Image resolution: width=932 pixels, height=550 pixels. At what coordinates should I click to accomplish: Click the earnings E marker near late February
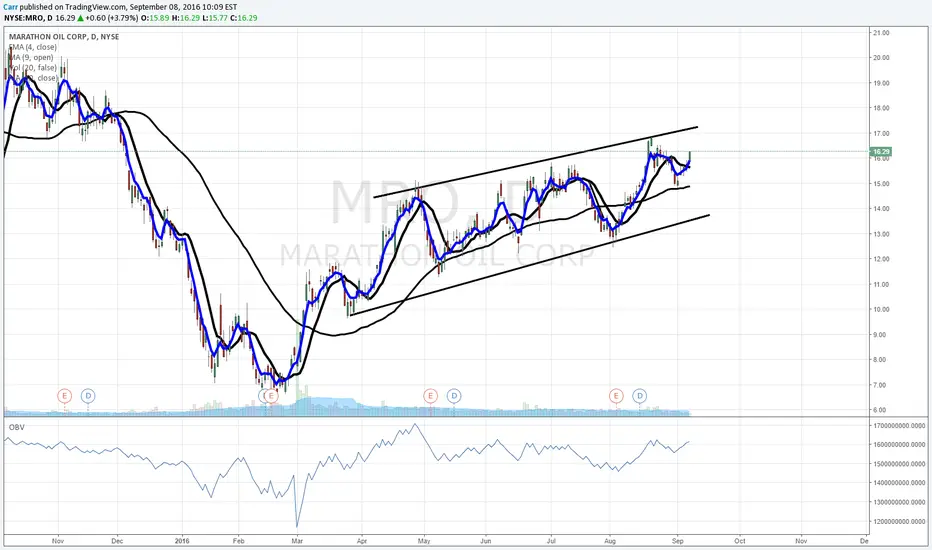(x=271, y=396)
